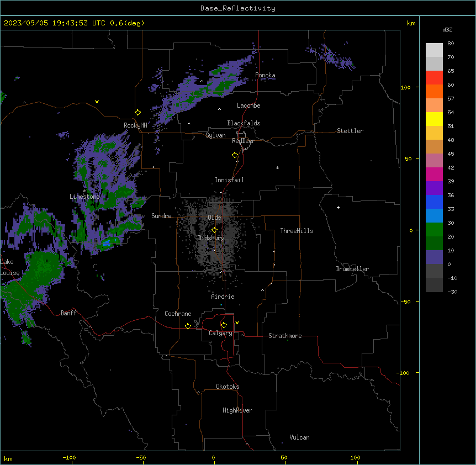The image size is (476, 465).
Task: Click the Olds label
Action: click(x=214, y=218)
